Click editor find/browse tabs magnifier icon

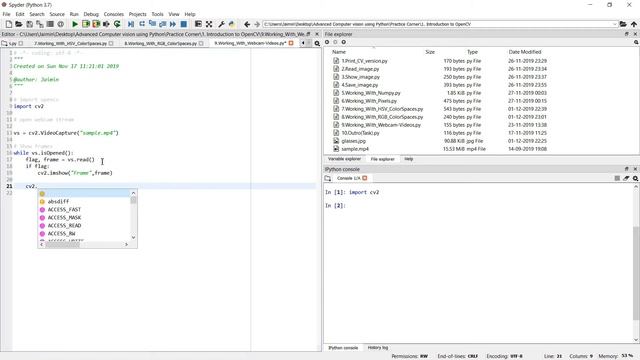coord(317,43)
